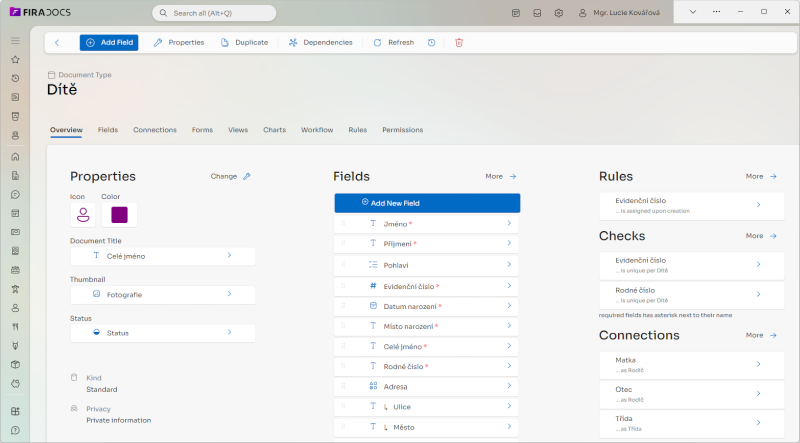Open the calendar icon in title bar

[x=516, y=13]
